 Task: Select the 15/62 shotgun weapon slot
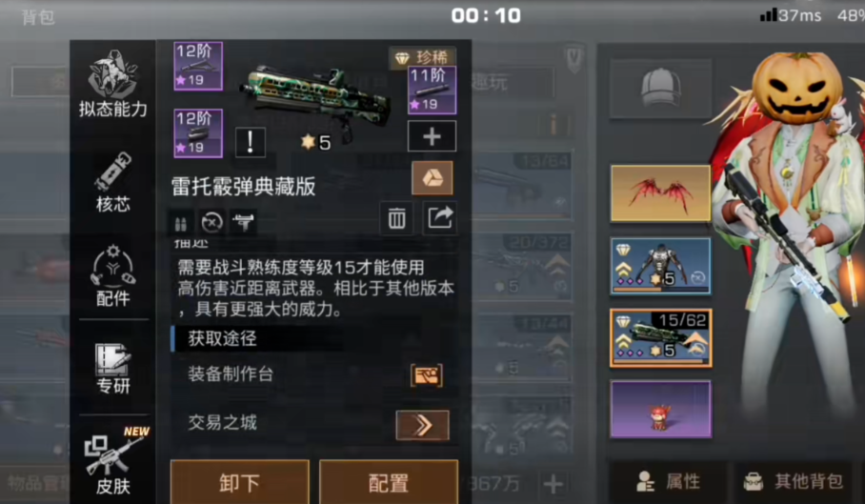(660, 337)
